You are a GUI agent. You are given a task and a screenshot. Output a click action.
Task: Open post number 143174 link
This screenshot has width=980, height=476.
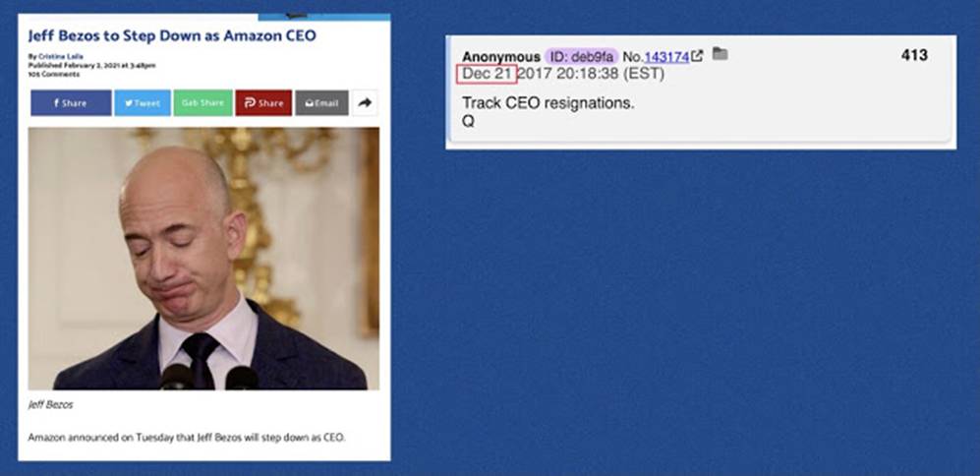tap(666, 57)
